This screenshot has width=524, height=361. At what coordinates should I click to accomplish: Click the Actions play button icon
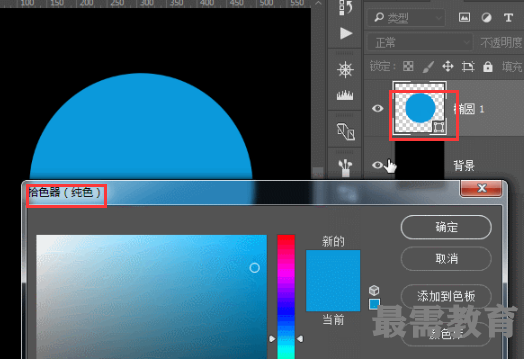pos(346,33)
